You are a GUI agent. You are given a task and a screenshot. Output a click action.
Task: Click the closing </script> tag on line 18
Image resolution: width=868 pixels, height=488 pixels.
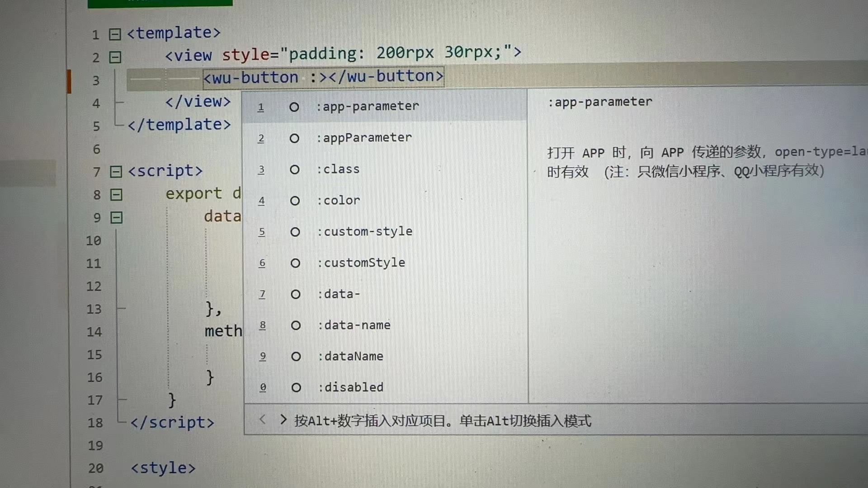(x=172, y=422)
